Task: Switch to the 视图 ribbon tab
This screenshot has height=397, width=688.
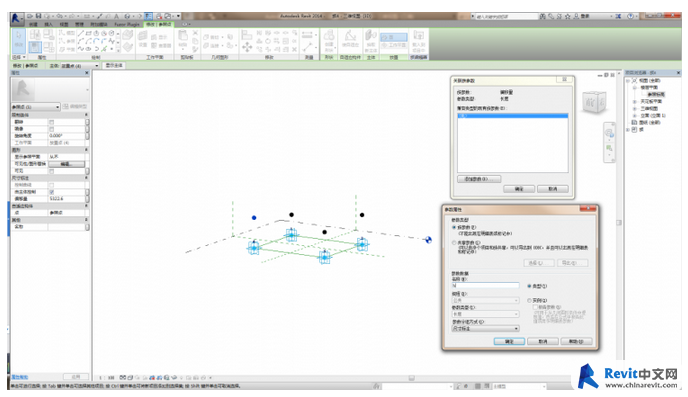Action: pyautogui.click(x=64, y=25)
